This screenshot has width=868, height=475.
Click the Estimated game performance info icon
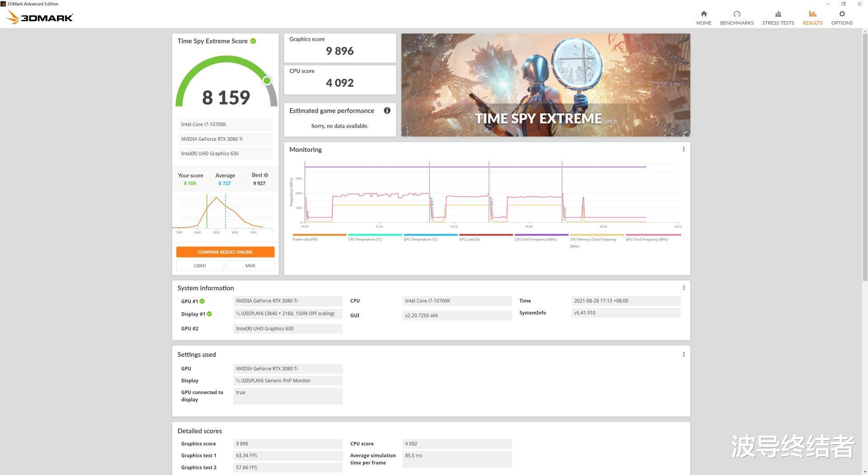[x=387, y=110]
